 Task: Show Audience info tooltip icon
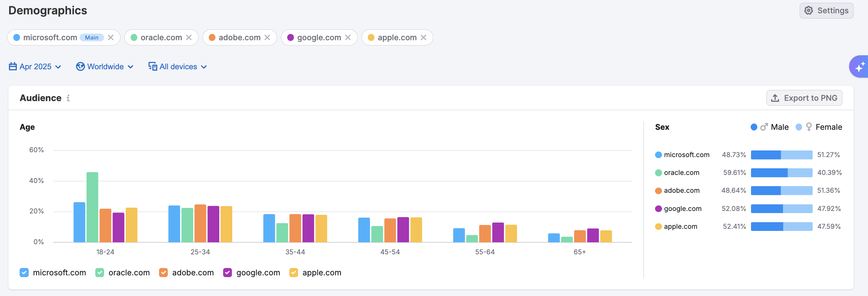(68, 98)
